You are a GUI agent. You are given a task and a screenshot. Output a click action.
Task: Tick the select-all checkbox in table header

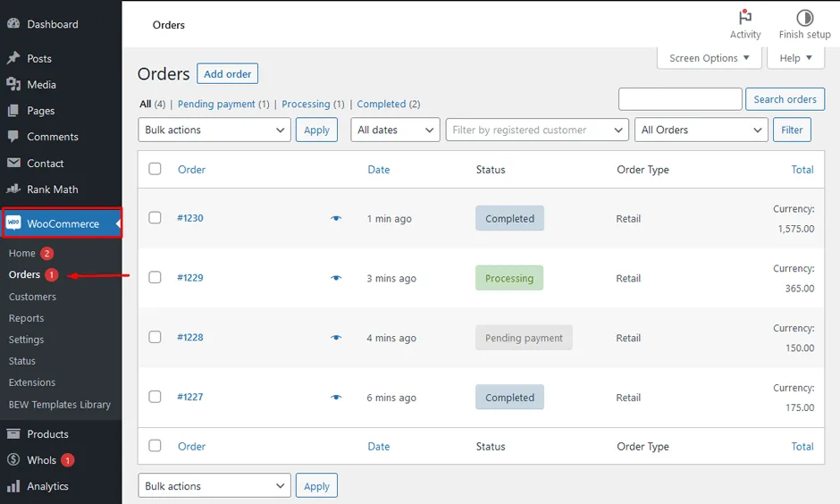[155, 169]
